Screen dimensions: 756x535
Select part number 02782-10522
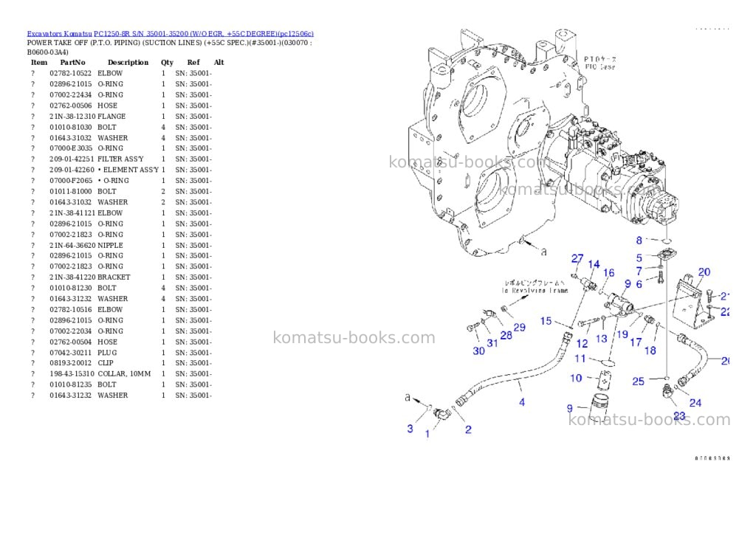pyautogui.click(x=70, y=73)
